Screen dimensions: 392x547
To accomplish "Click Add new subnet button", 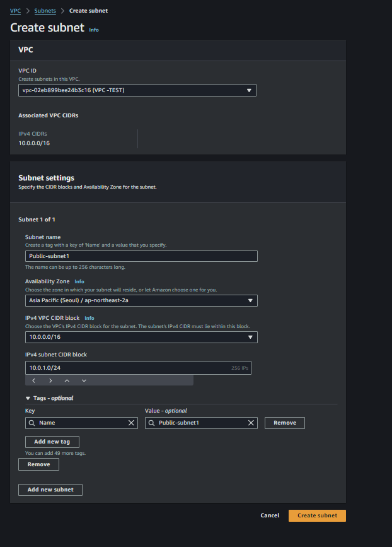I will (x=50, y=490).
